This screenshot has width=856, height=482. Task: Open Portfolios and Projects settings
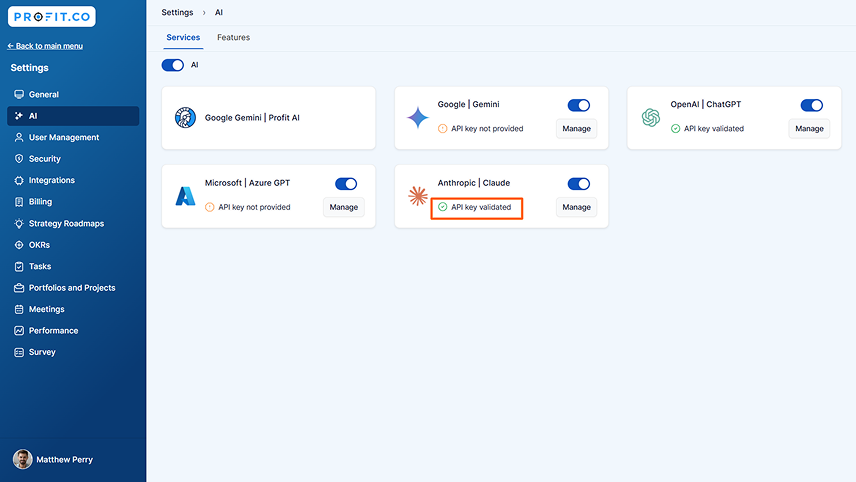[73, 288]
